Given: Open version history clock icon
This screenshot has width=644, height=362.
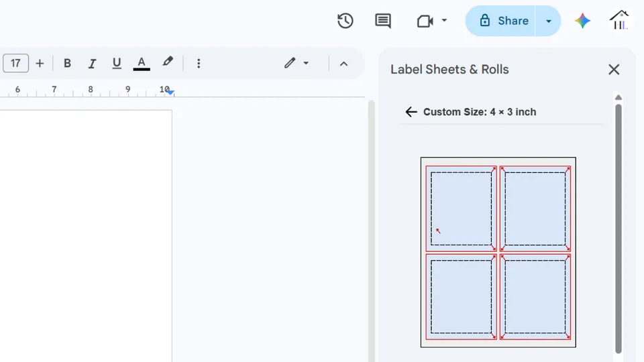Looking at the screenshot, I should pyautogui.click(x=345, y=21).
